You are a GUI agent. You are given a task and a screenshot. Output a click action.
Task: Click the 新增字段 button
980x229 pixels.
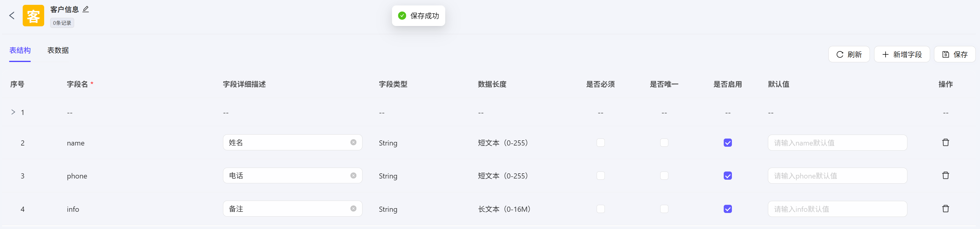pyautogui.click(x=902, y=54)
